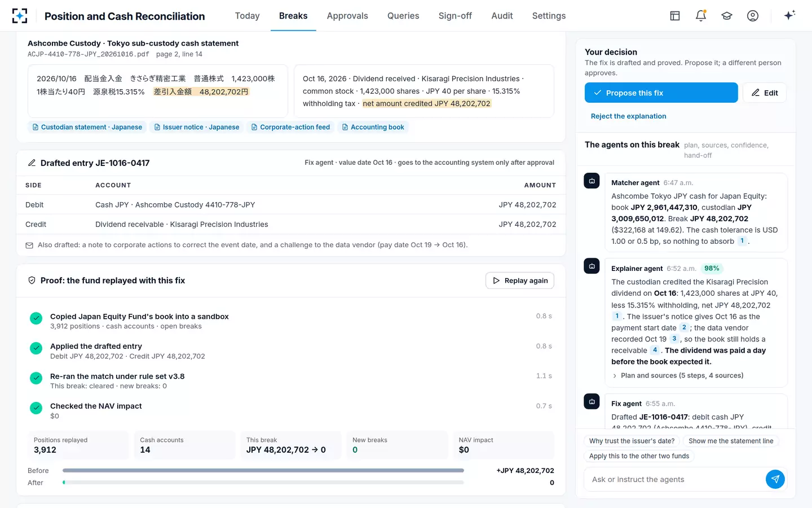Viewport: 812px width, 508px height.
Task: Click the Fix agent avatar icon
Action: coord(592,402)
